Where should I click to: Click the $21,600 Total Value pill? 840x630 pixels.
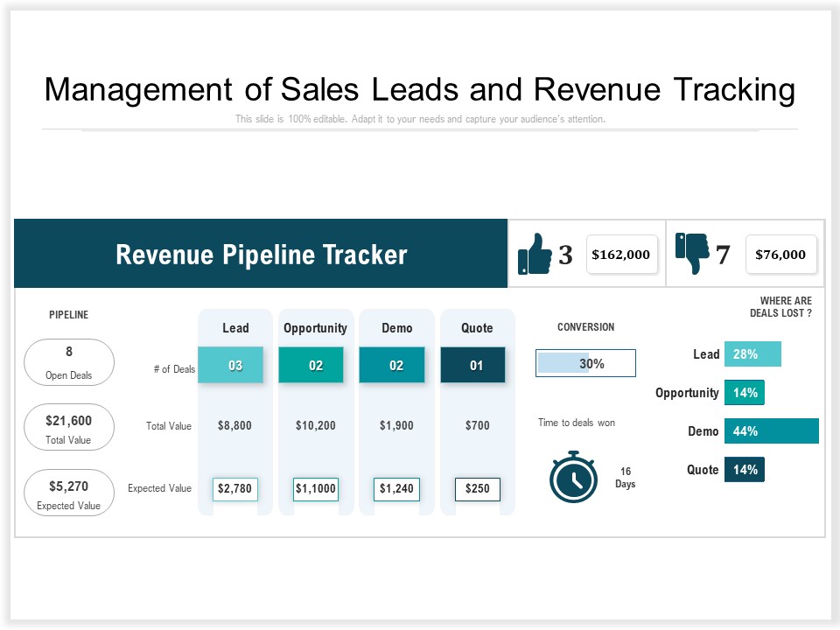[x=69, y=427]
